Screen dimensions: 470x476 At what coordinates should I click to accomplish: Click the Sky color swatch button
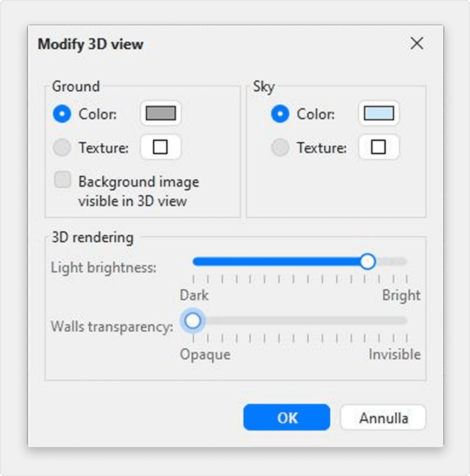379,113
